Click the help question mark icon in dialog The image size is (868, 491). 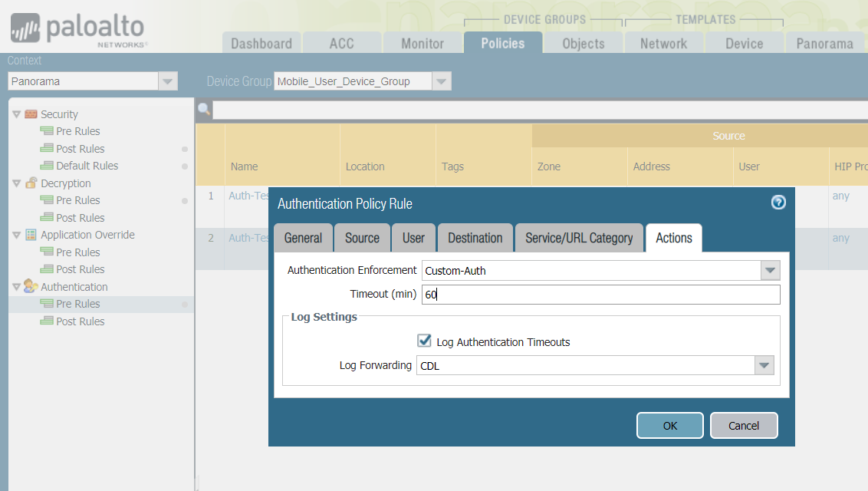[778, 203]
